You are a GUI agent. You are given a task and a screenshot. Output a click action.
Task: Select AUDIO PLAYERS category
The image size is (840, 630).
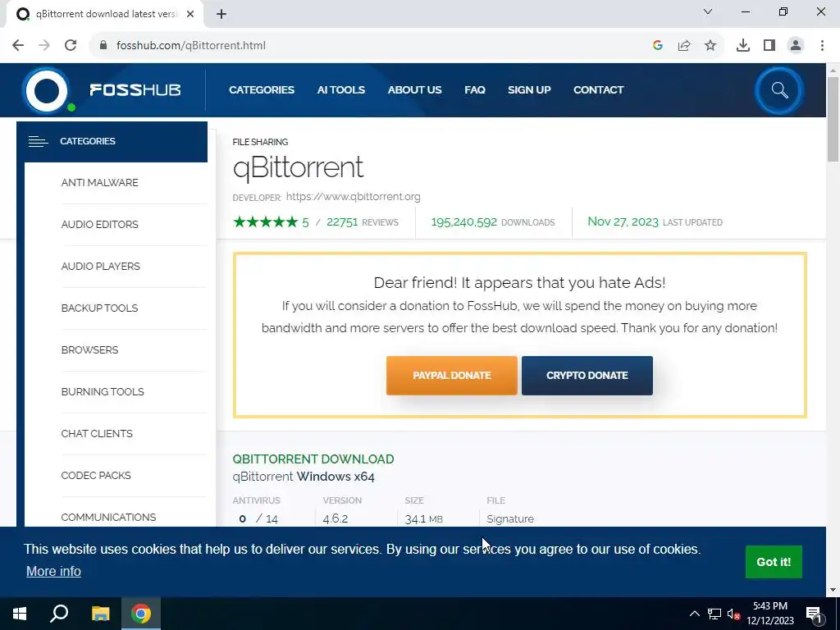click(100, 267)
